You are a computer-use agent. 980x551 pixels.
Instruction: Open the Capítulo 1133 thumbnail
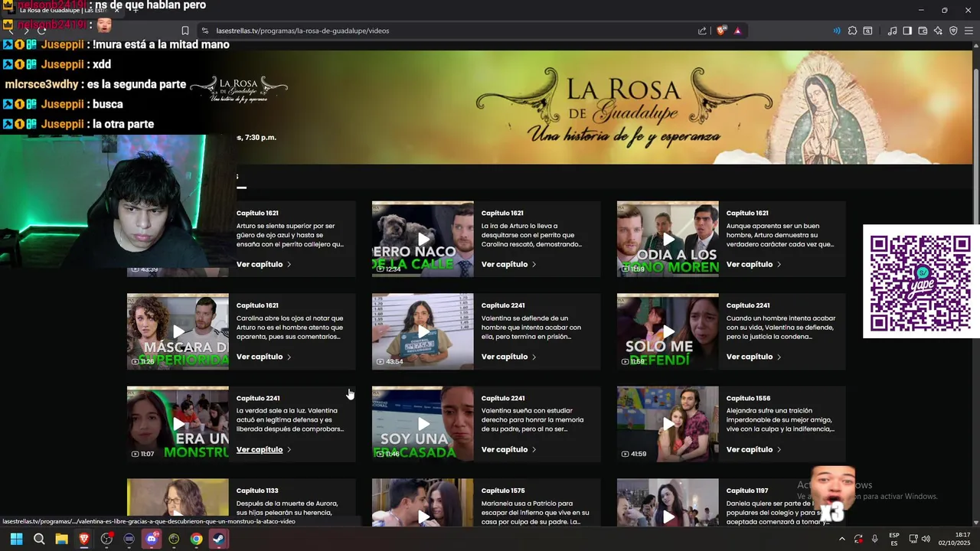(178, 502)
